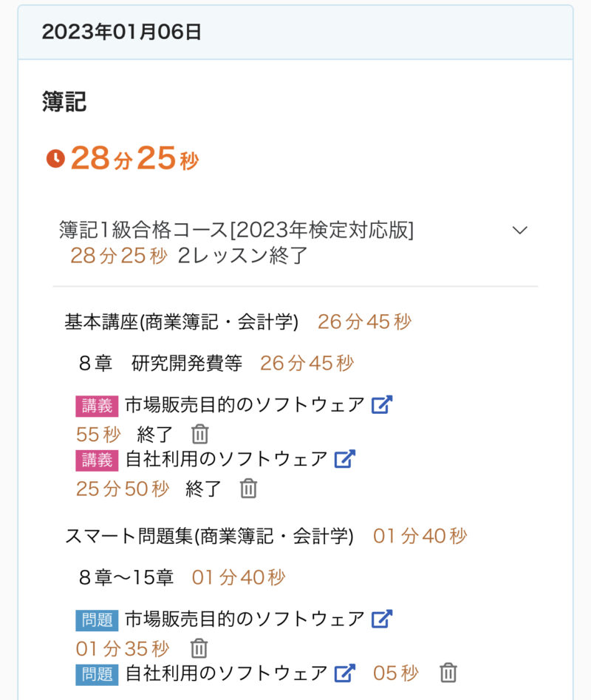Image resolution: width=591 pixels, height=700 pixels.
Task: Open external link for 自社利用のソフトウェア lecture
Action: click(344, 459)
